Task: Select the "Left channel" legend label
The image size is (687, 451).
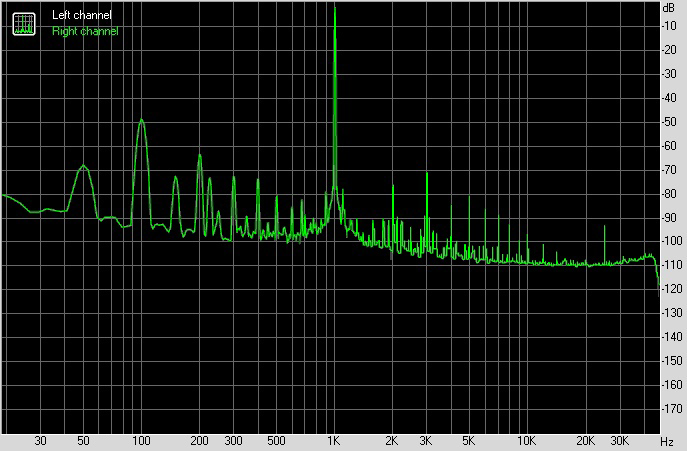Action: pyautogui.click(x=82, y=15)
